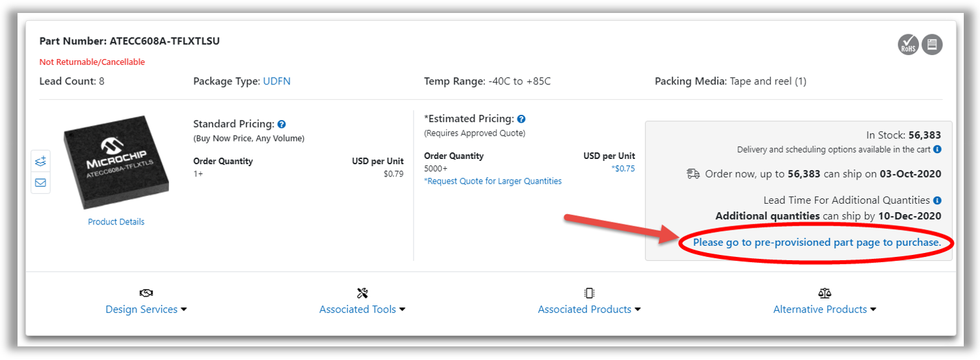Click the add-to-compare layers icon
This screenshot has height=360, width=980.
click(x=40, y=161)
